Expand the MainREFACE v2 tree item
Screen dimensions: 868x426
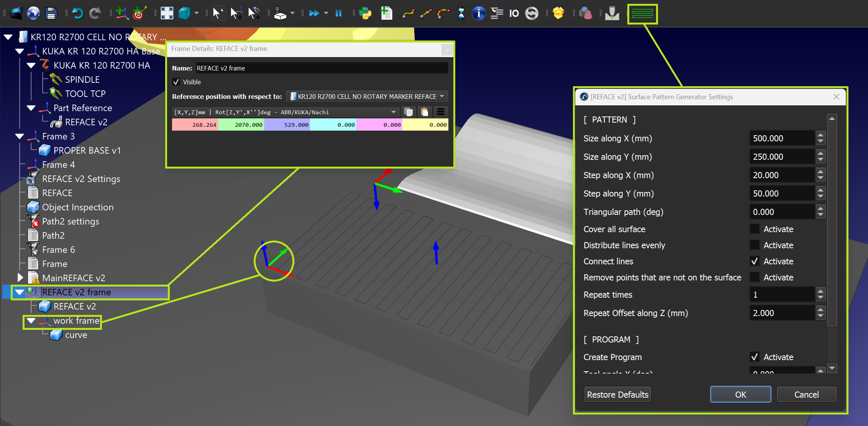tap(20, 278)
